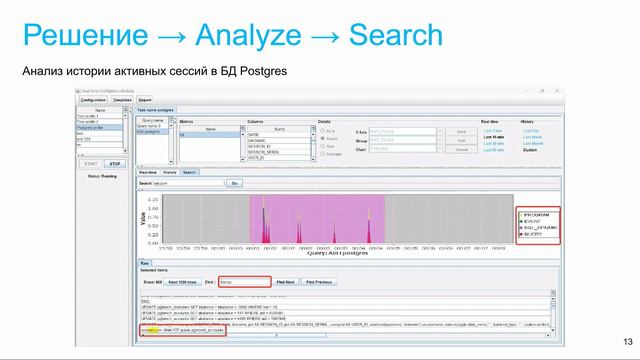The width and height of the screenshot is (640, 360).
Task: Click the EVENT legend color marker
Action: pos(521,222)
